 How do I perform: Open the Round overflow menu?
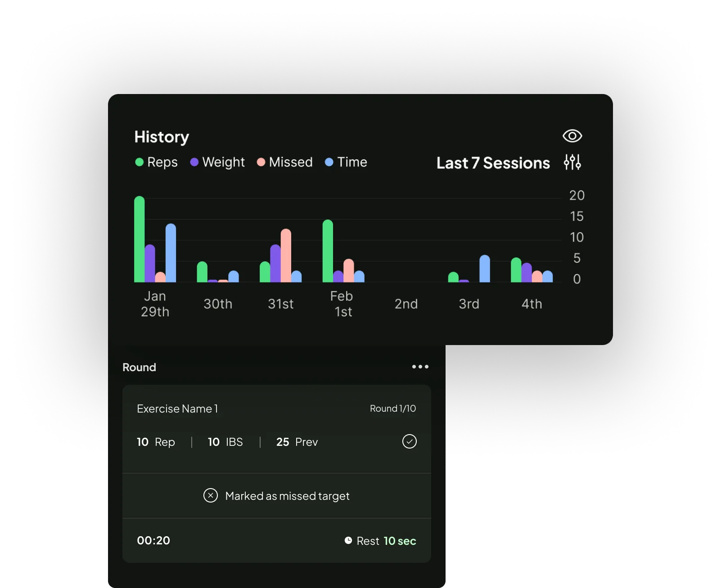coord(420,367)
